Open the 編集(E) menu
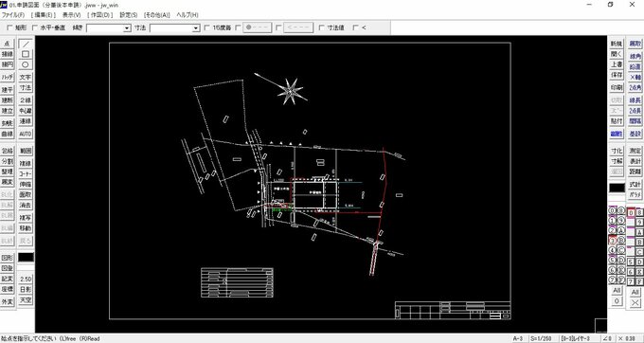 point(44,15)
